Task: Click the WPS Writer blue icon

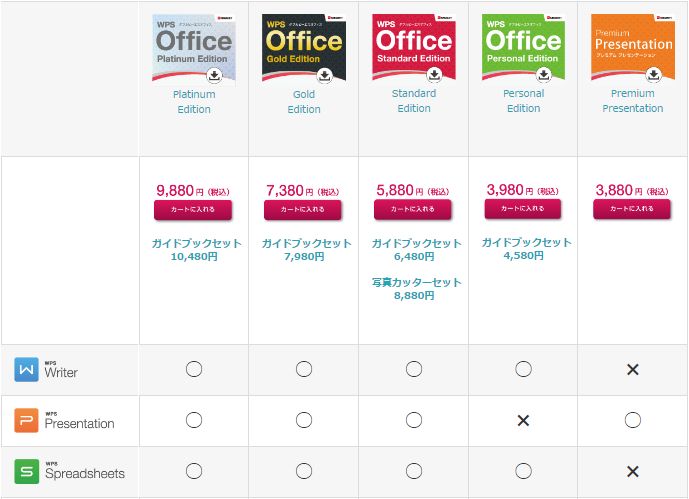Action: pos(26,369)
